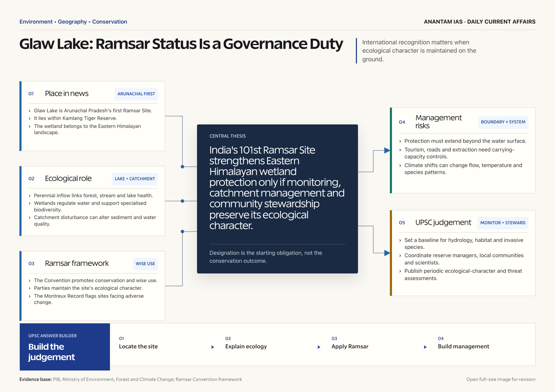Click 'The Montreux Record flags sites' bullet
Screen dimensions: 555x392
click(x=89, y=299)
